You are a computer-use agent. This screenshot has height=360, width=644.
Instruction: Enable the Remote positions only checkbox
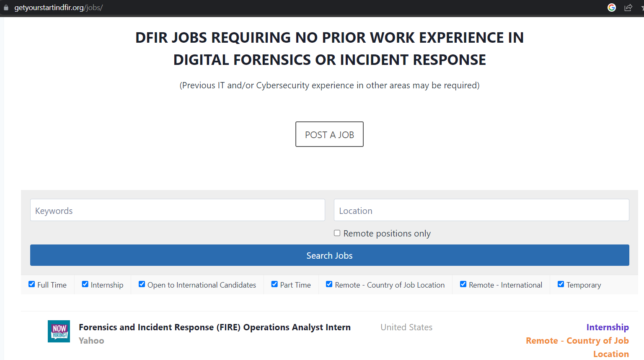point(337,233)
